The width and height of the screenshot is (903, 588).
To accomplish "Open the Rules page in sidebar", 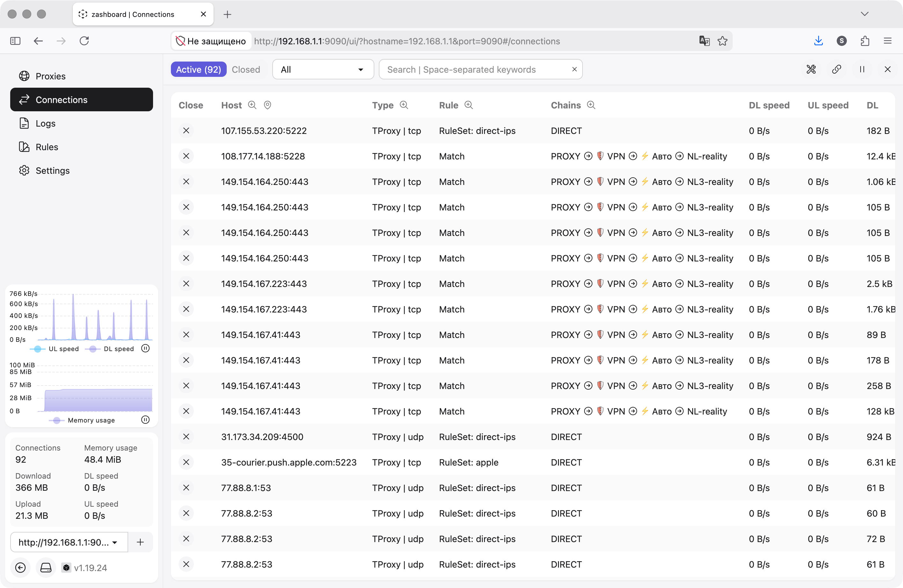I will click(x=81, y=147).
